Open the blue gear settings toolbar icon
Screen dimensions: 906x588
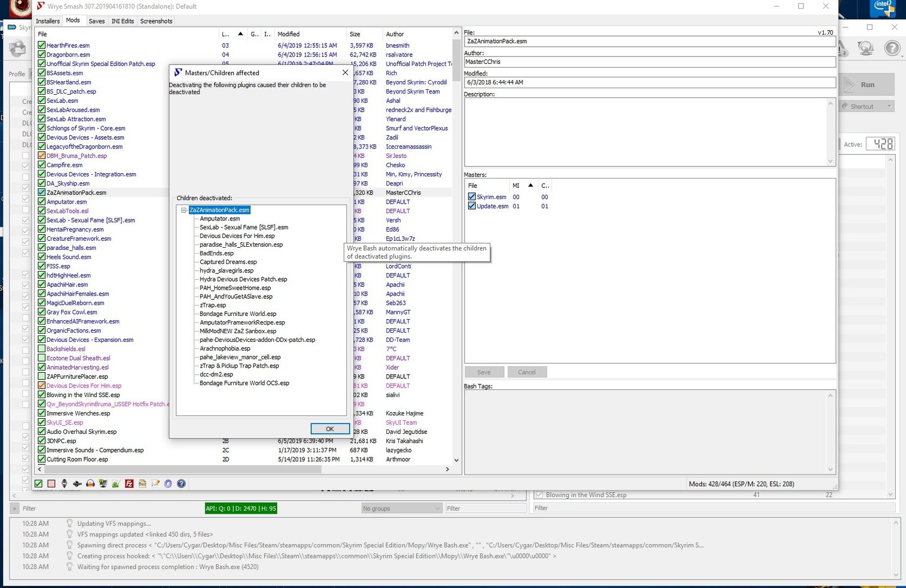pyautogui.click(x=168, y=483)
